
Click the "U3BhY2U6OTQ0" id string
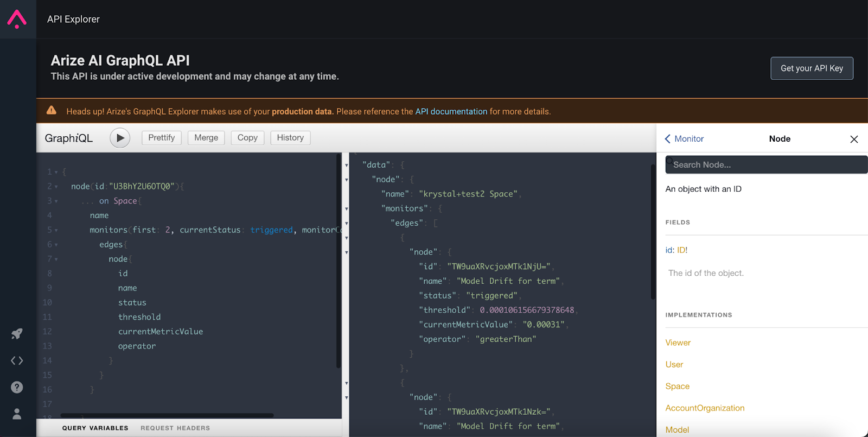(142, 187)
